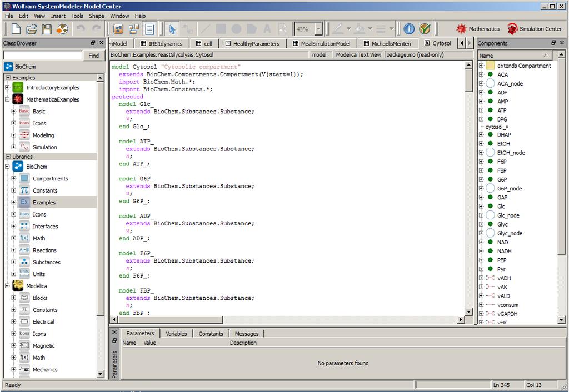569x392 pixels.
Task: Pick the rectangle shape tool
Action: (221, 29)
